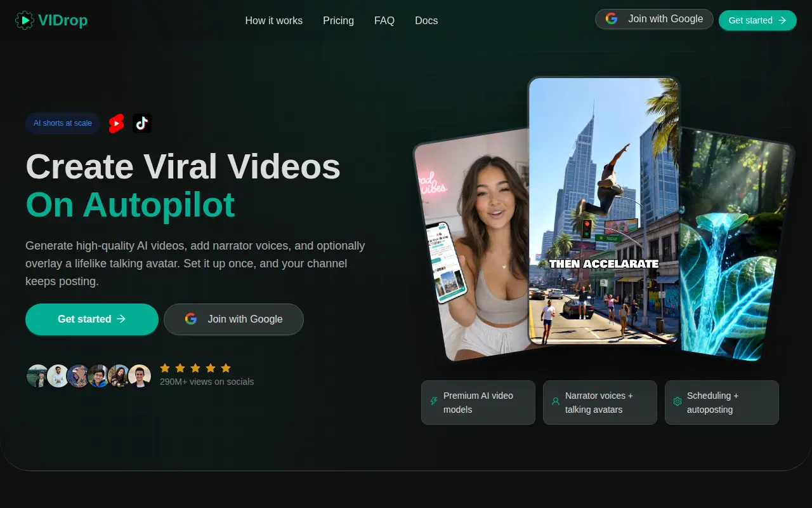This screenshot has height=508, width=812.
Task: Click the first user avatar
Action: pos(37,376)
